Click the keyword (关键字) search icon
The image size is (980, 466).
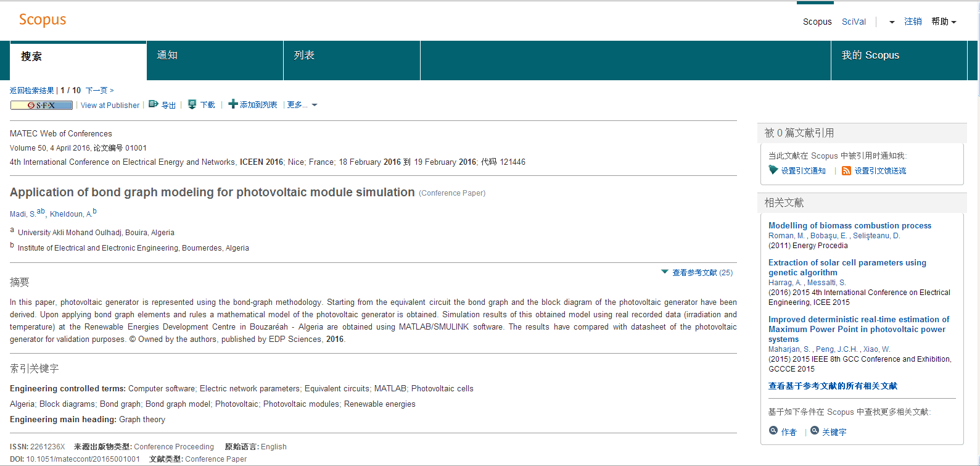[814, 431]
